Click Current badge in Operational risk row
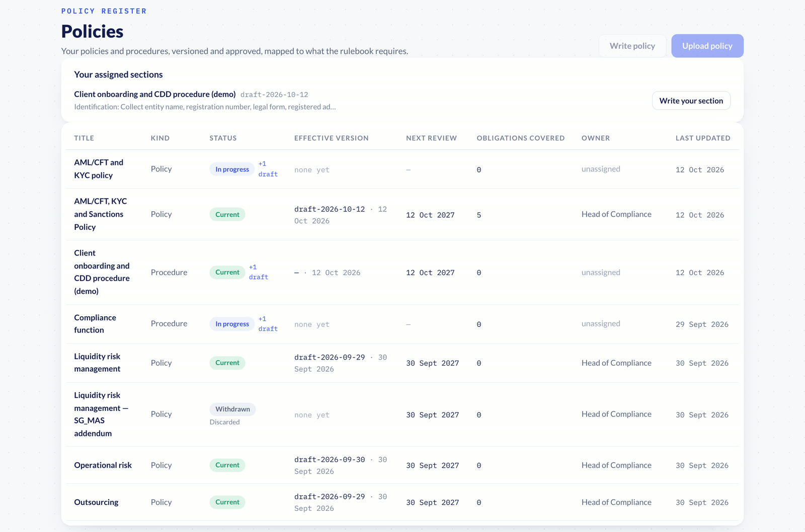Viewport: 805px width, 532px height. pos(227,465)
